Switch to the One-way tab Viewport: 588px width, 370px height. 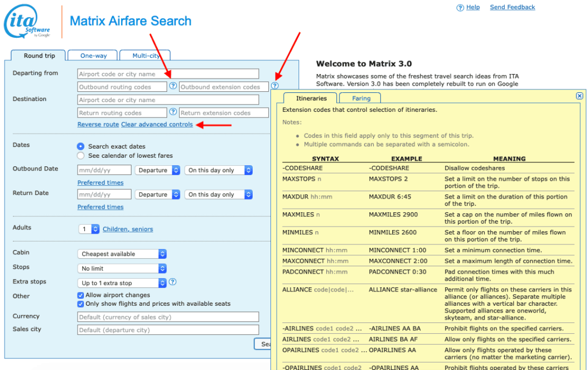(x=92, y=55)
